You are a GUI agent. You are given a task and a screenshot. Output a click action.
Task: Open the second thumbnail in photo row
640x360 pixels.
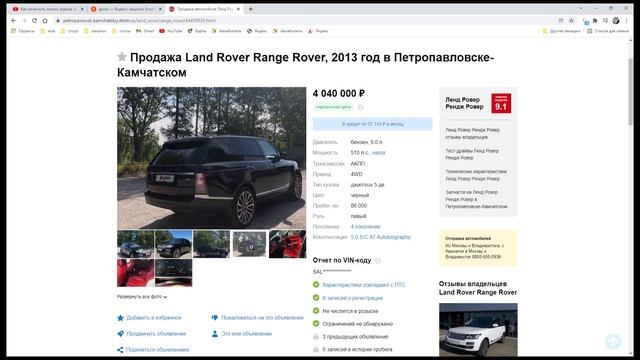pos(173,244)
